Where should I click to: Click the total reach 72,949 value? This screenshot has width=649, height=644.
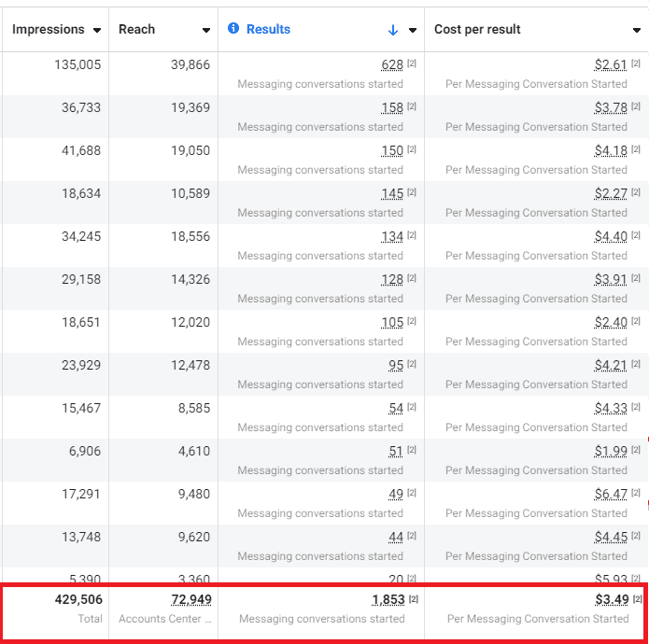coord(191,600)
